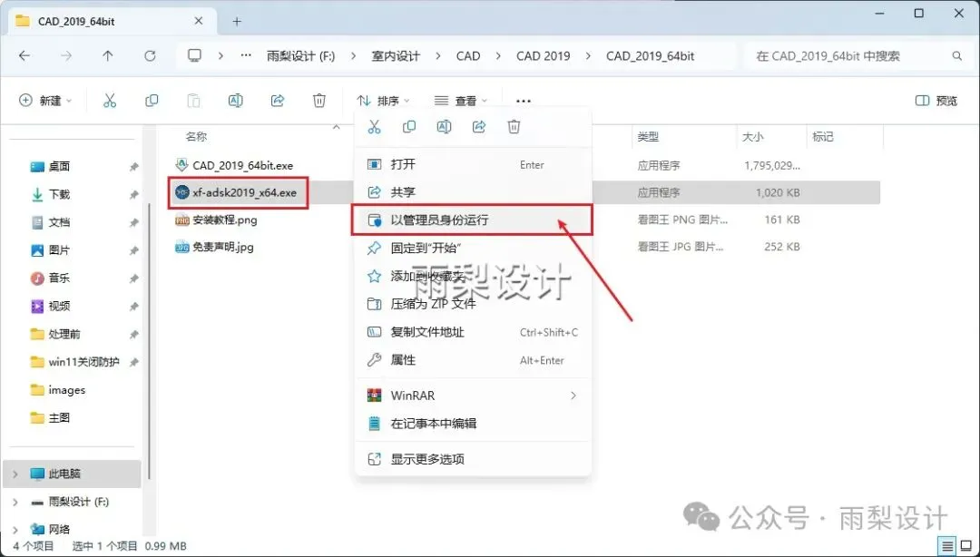Go up one folder level

pos(107,55)
